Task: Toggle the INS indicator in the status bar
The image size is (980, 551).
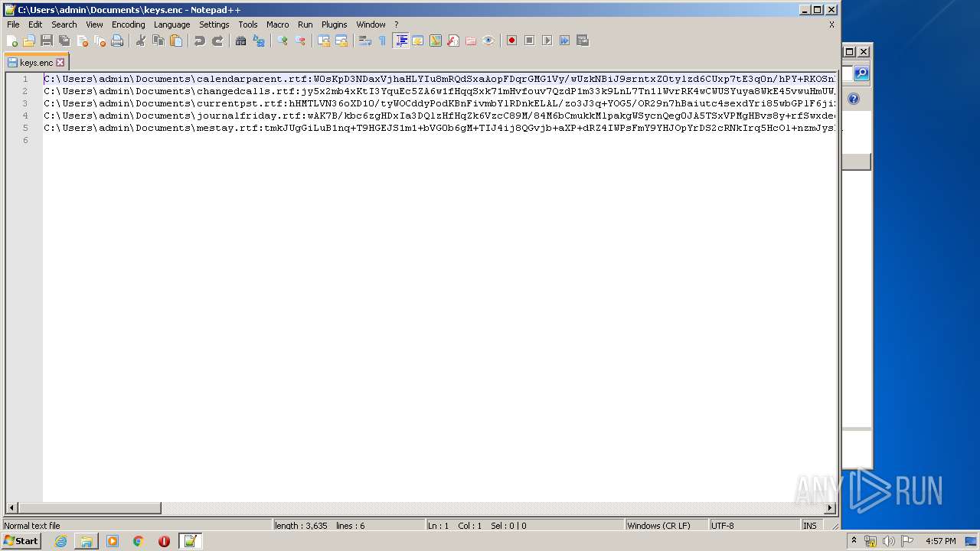Action: (809, 526)
